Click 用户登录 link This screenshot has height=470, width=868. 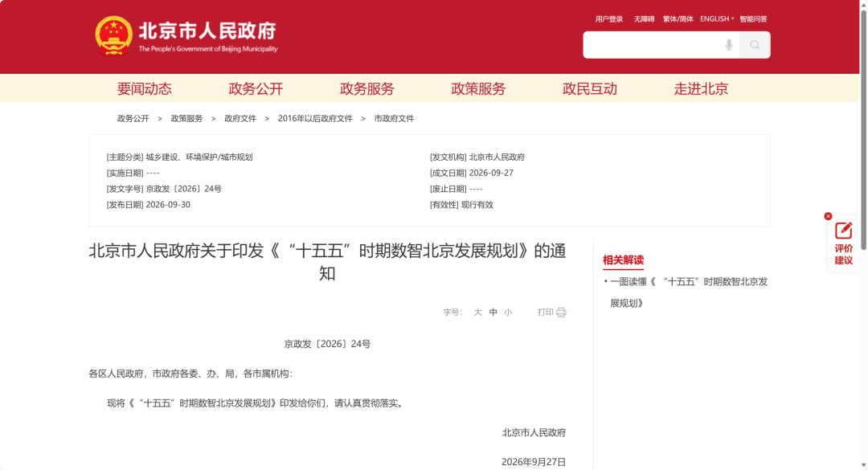click(609, 18)
